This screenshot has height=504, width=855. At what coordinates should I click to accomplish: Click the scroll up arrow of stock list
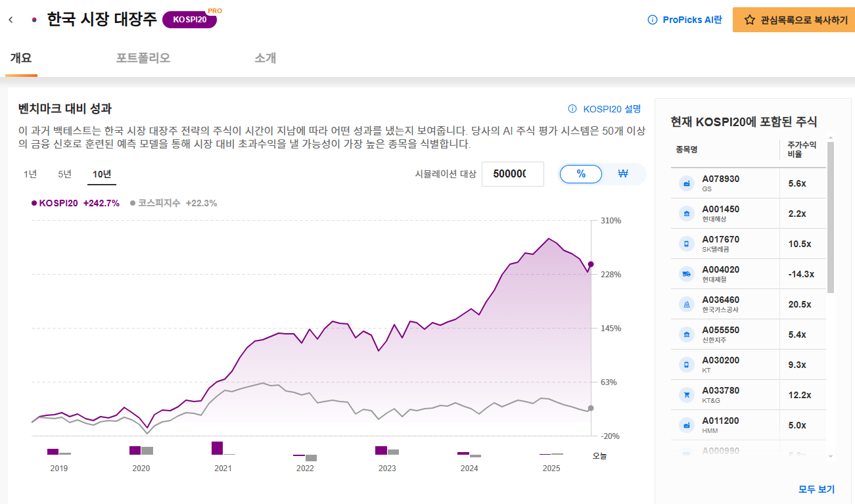coord(831,138)
